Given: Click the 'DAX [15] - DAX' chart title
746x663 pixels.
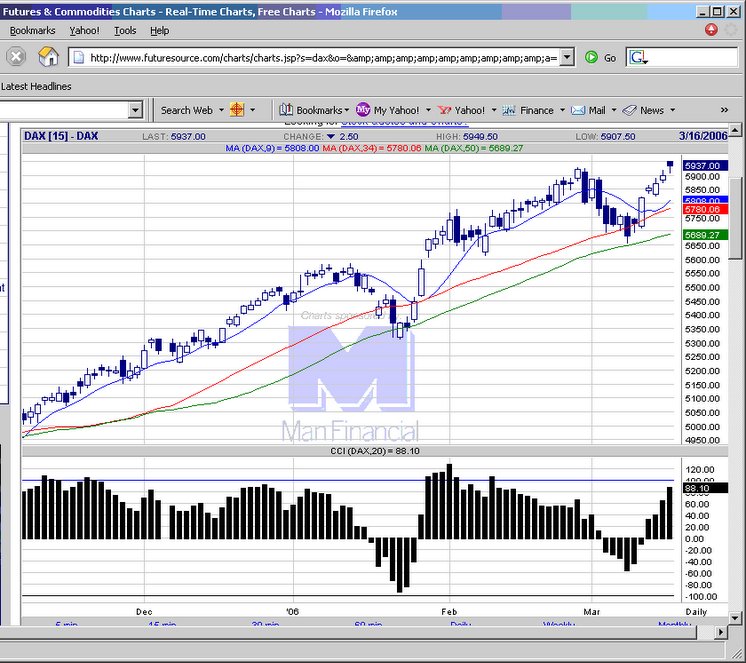Looking at the screenshot, I should pos(61,136).
